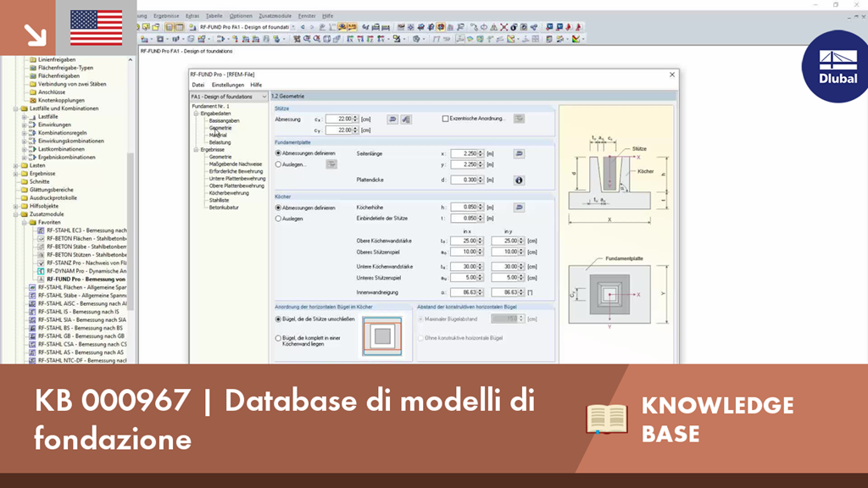Expand Lasten node in navigator
This screenshot has height=488, width=868.
pyautogui.click(x=15, y=165)
